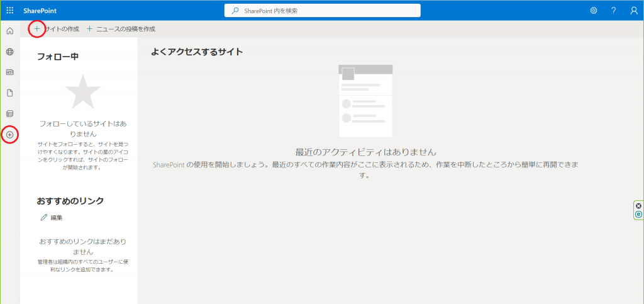Image resolution: width=644 pixels, height=304 pixels.
Task: Open the app launcher waffle menu
Action: pyautogui.click(x=9, y=11)
